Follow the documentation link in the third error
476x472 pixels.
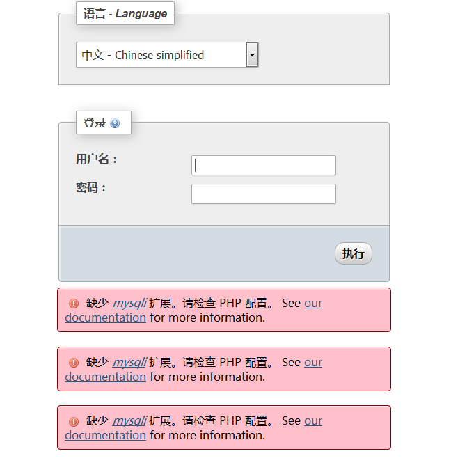click(106, 435)
